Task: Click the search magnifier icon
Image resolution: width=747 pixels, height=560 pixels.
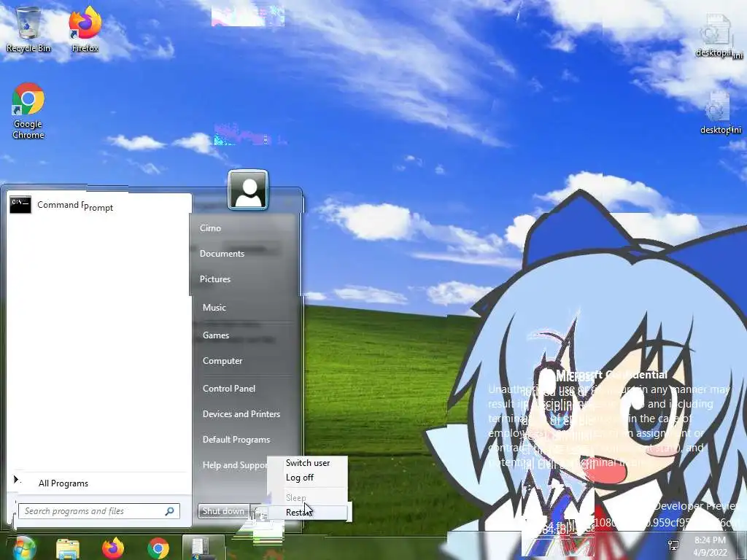Action: [169, 511]
